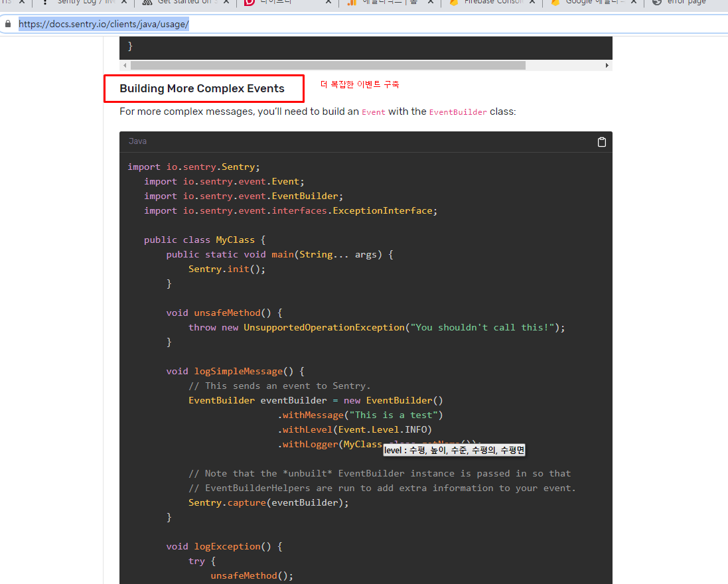Close the Google analytics tab
728x584 pixels.
point(633,2)
